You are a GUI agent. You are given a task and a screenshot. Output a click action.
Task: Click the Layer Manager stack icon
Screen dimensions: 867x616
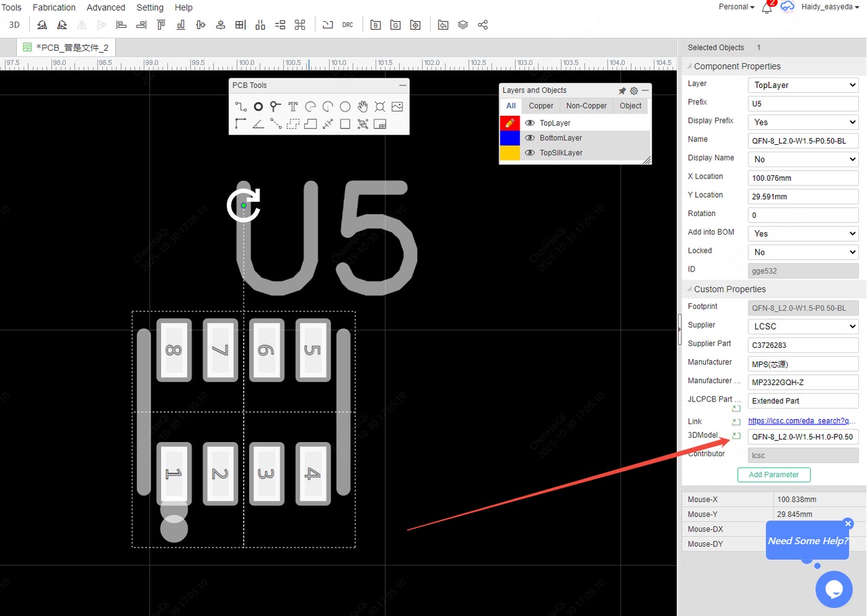463,25
